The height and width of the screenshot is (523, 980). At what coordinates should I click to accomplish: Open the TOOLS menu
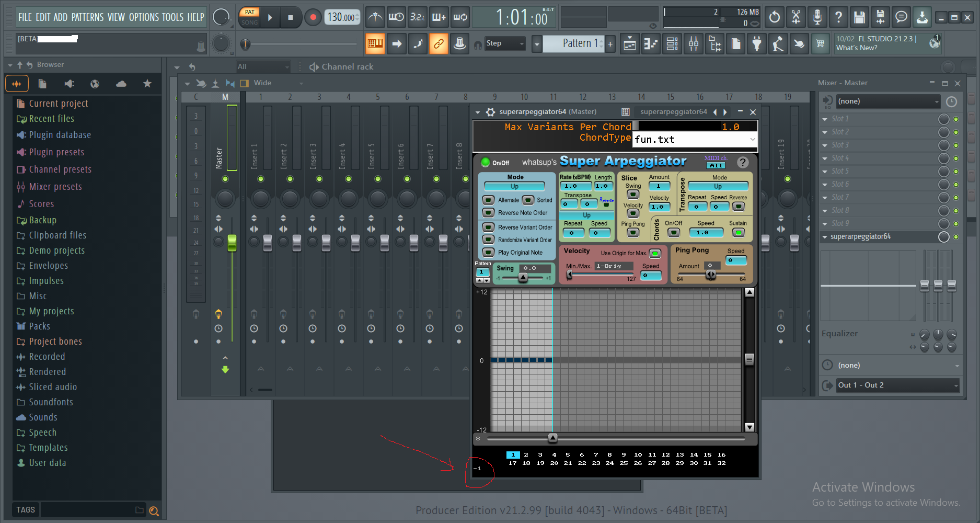[172, 17]
